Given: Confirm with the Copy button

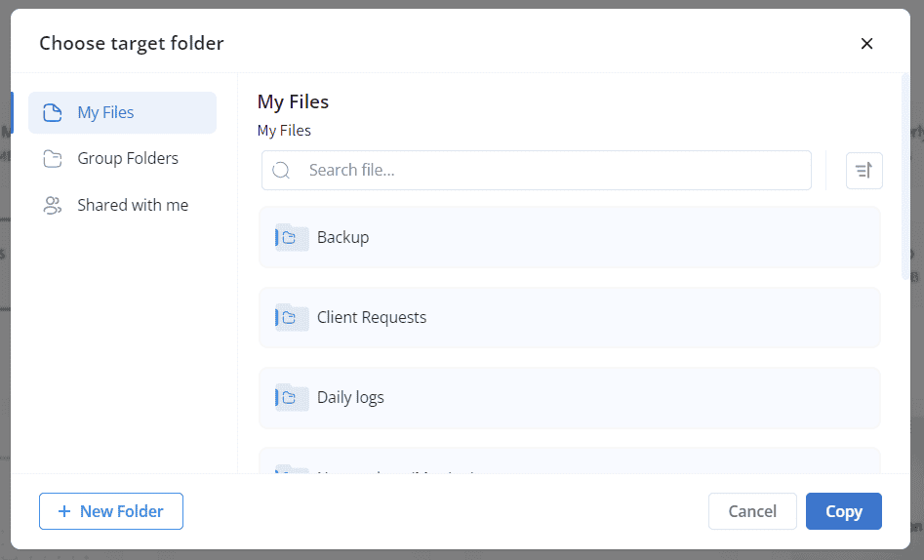Looking at the screenshot, I should click(843, 511).
